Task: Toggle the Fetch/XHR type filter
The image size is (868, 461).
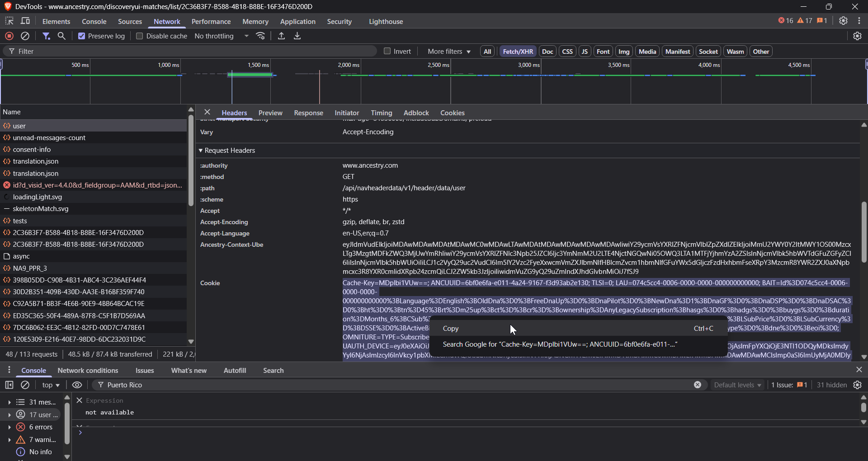Action: [518, 52]
